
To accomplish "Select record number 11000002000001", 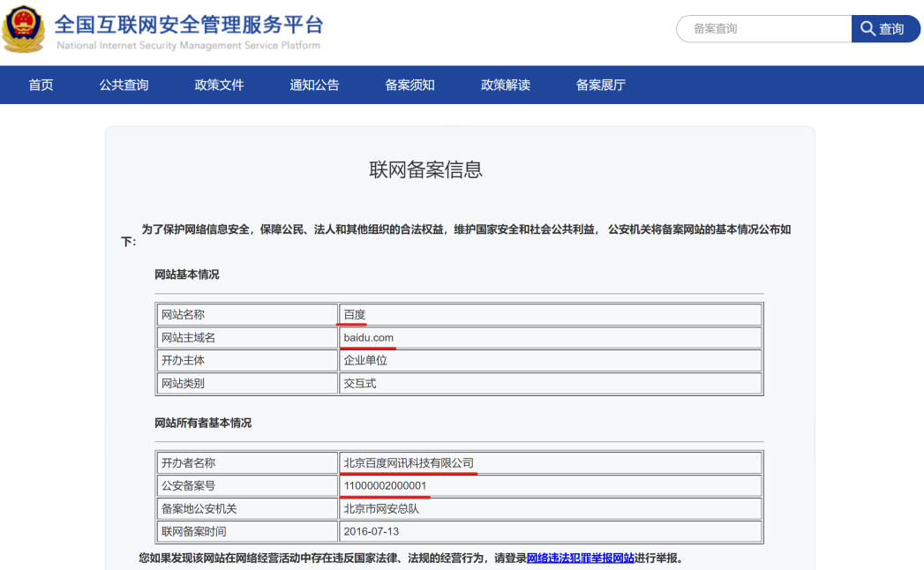I will 385,485.
